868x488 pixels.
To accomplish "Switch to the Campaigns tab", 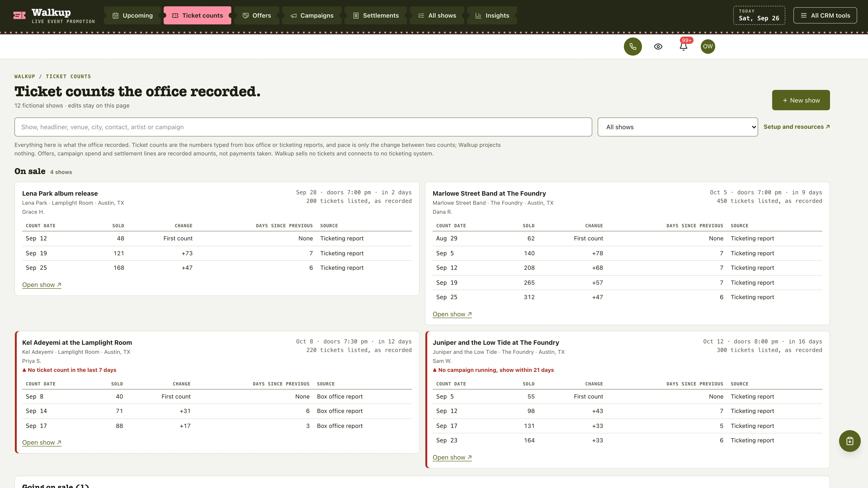I will [312, 16].
